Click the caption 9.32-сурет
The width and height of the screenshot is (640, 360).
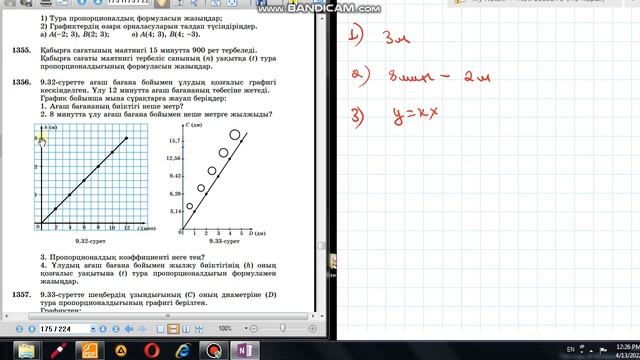pyautogui.click(x=90, y=241)
